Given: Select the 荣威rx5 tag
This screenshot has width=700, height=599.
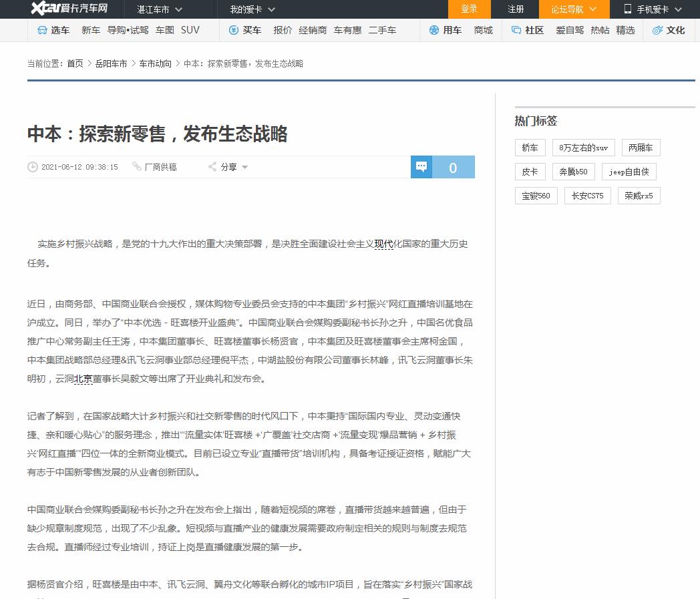Looking at the screenshot, I should coord(639,196).
